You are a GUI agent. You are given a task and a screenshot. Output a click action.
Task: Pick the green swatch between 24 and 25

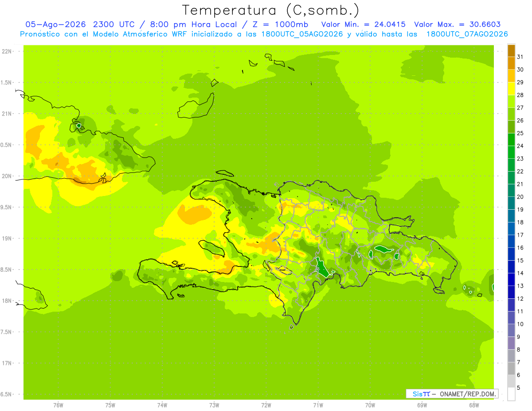click(511, 139)
